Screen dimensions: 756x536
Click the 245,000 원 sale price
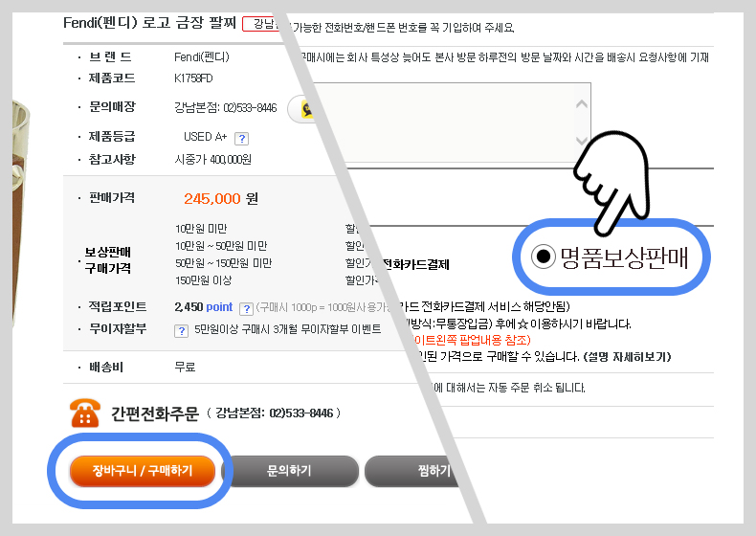pos(221,199)
